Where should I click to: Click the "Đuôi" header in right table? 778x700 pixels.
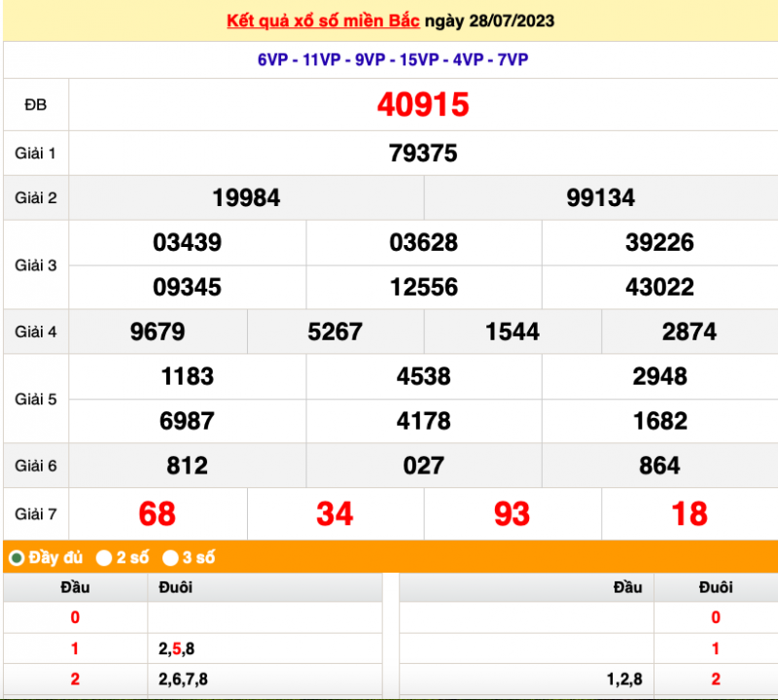[715, 586]
